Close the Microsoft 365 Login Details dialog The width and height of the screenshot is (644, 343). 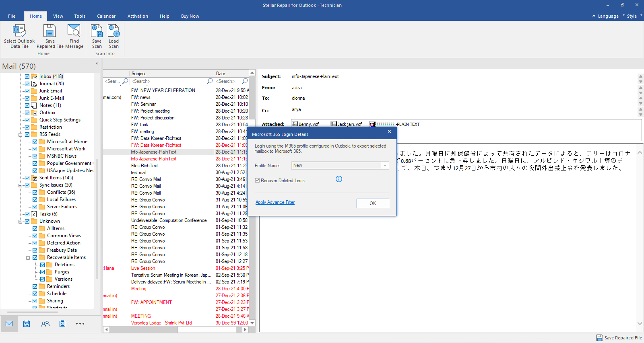click(389, 131)
